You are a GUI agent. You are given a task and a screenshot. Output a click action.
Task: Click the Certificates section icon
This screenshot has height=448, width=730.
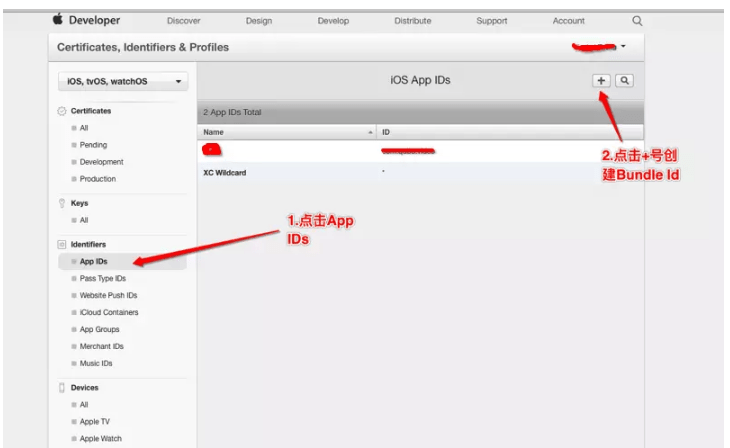tap(62, 111)
